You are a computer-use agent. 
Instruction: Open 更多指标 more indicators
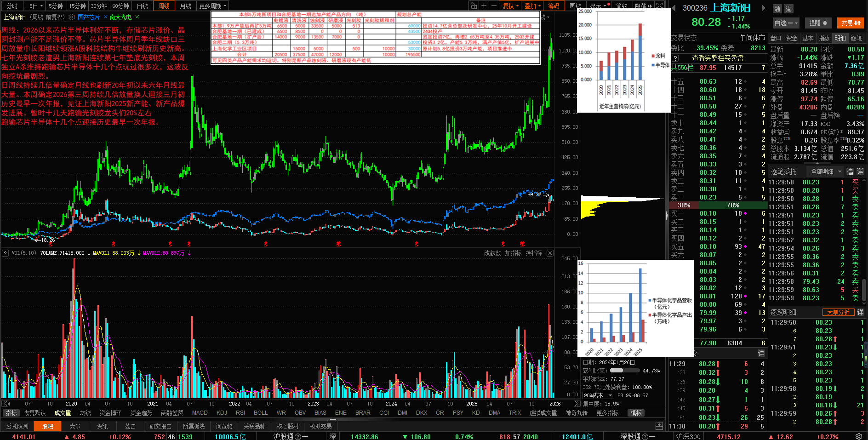click(x=607, y=413)
